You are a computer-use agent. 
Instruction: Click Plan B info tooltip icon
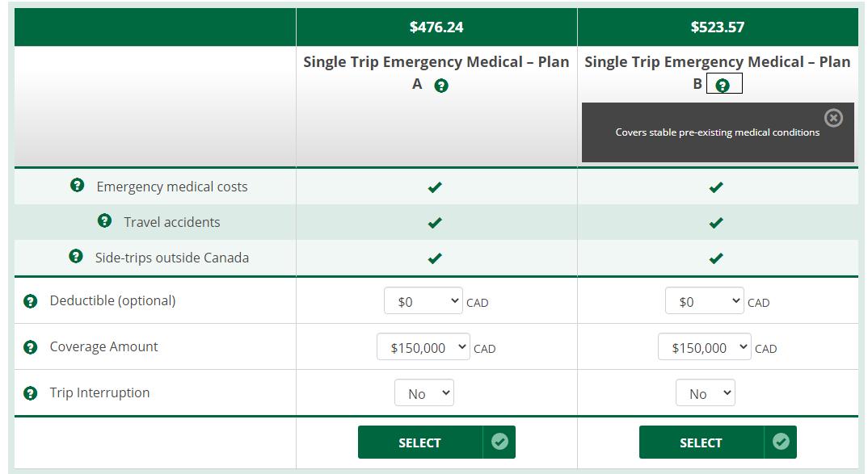[723, 86]
